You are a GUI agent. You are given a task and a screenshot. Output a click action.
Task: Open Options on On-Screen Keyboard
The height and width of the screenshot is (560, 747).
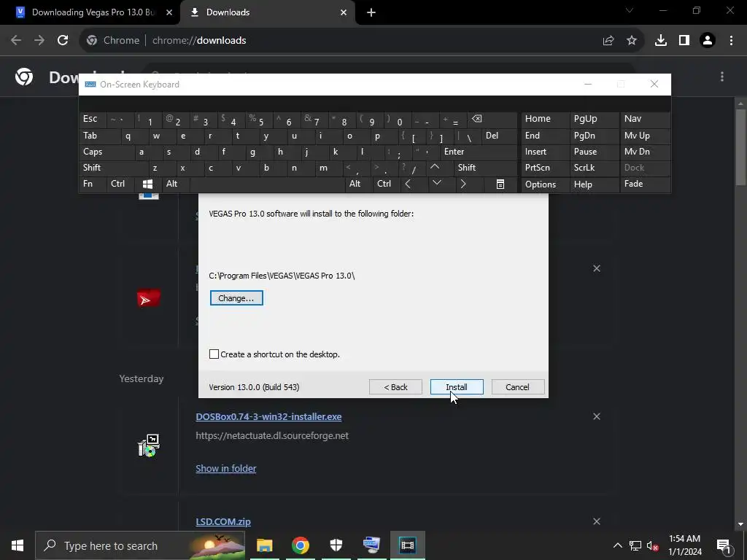(x=545, y=184)
